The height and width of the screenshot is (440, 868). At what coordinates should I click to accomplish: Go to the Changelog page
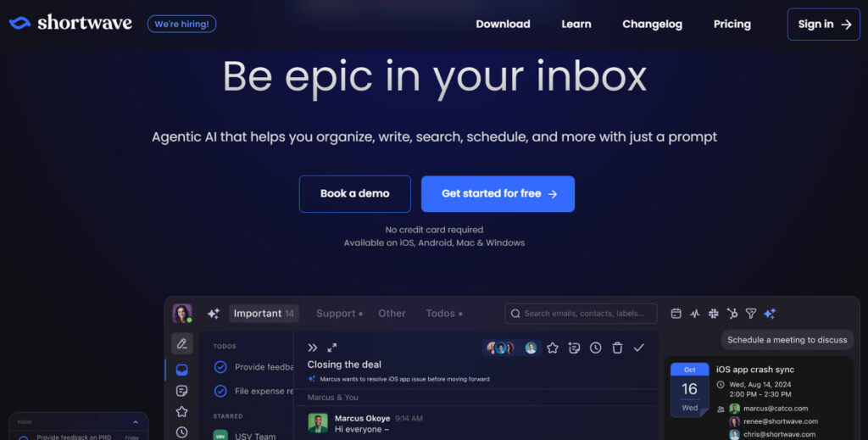652,24
